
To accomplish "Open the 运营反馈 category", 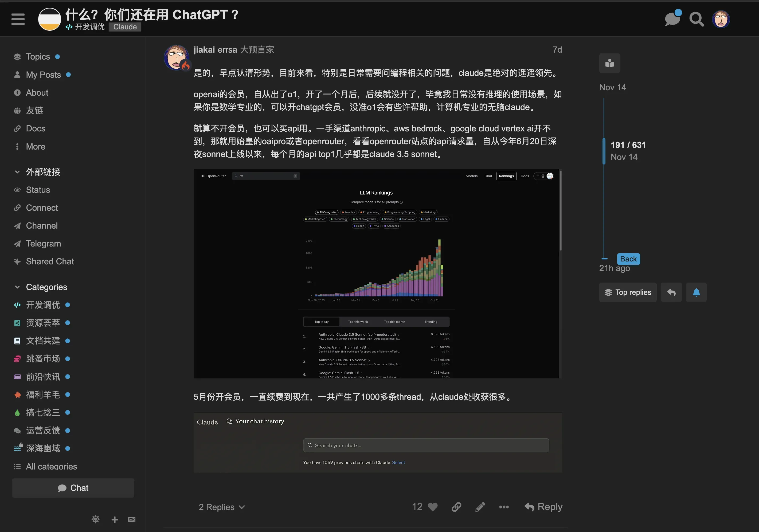I will (x=43, y=431).
